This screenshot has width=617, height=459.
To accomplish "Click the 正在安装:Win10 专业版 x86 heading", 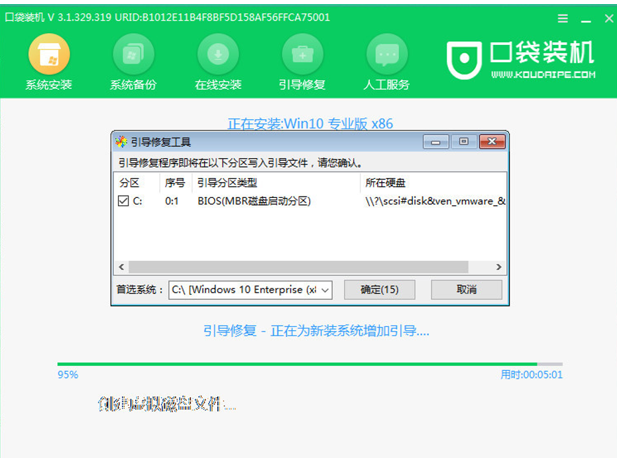I will coord(310,124).
